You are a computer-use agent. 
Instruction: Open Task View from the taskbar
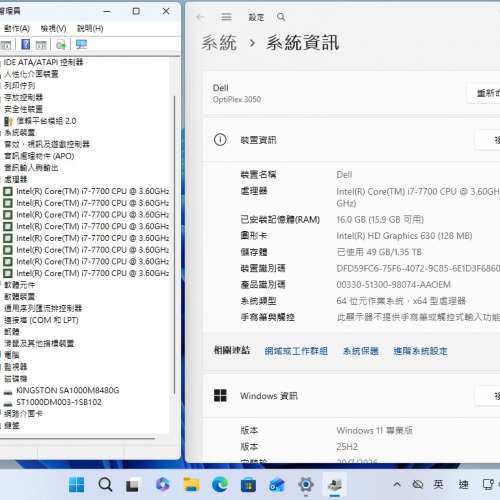132,485
